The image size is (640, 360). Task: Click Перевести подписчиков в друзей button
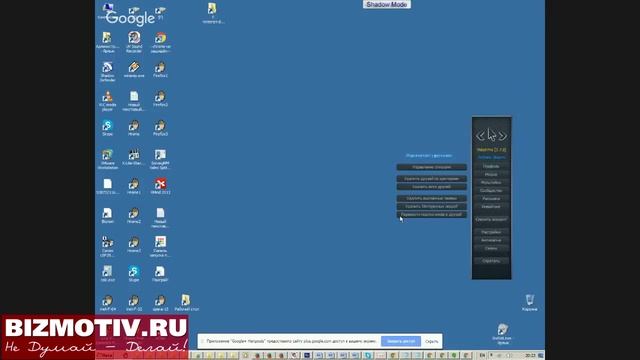[x=431, y=214]
